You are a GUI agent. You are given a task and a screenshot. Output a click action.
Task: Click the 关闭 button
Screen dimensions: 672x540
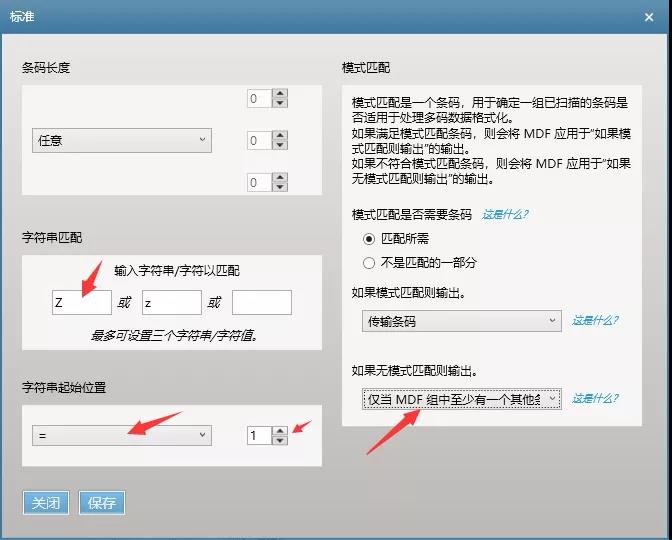click(x=46, y=502)
